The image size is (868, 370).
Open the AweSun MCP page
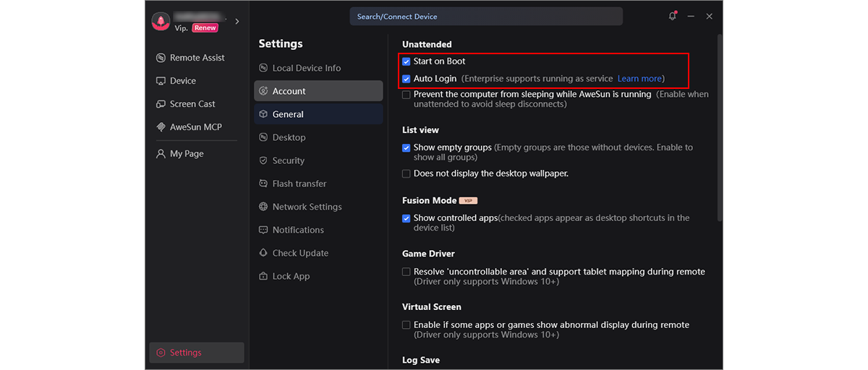point(197,127)
